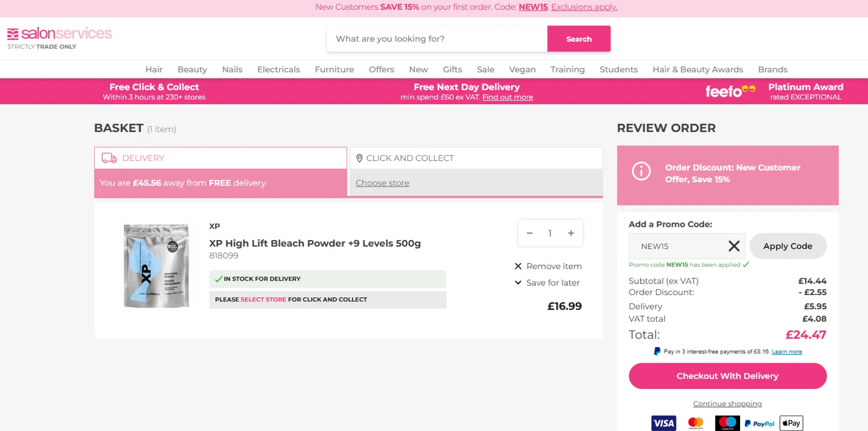Click the Apply Code button
868x431 pixels.
pos(788,246)
